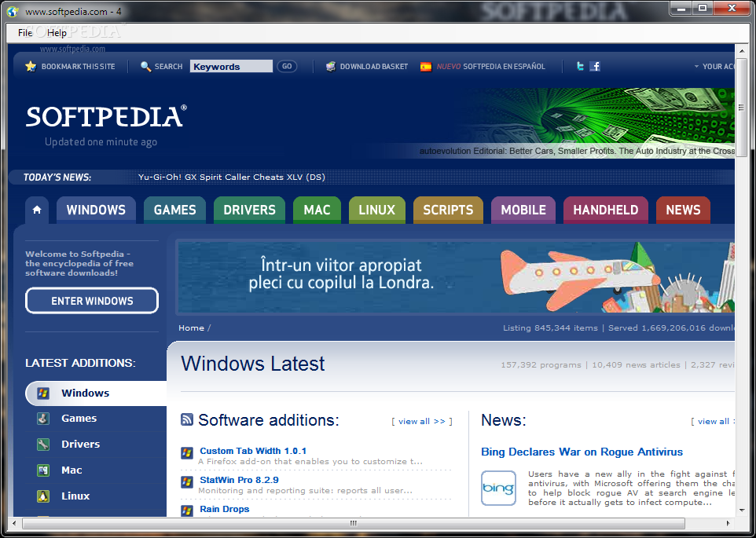
Task: Select Games in Latest Additions list
Action: point(96,419)
